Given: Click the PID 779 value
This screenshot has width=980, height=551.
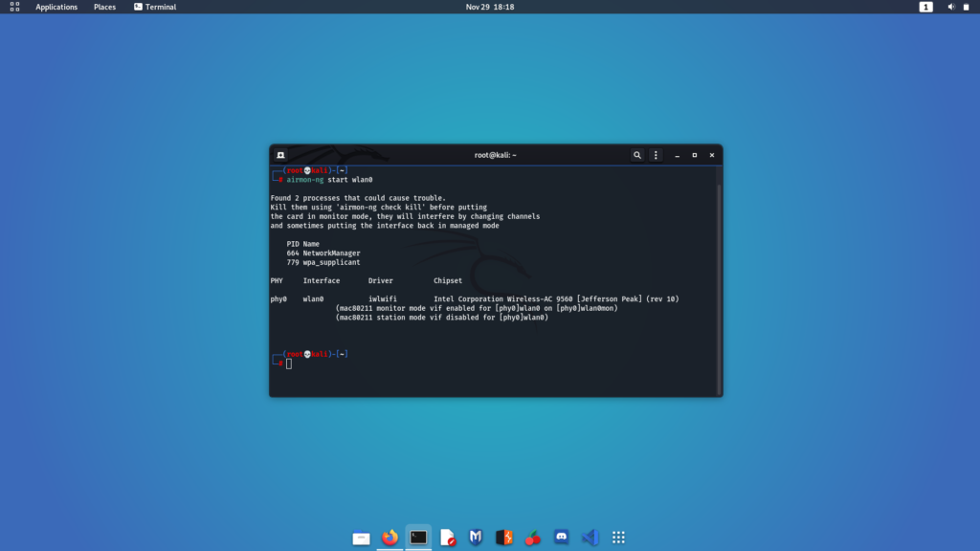Looking at the screenshot, I should point(293,262).
